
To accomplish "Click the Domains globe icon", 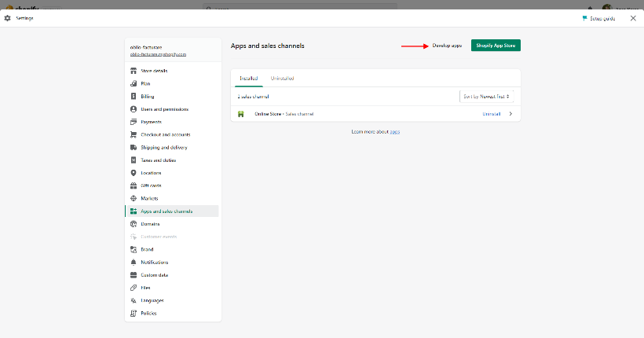I will (x=134, y=224).
